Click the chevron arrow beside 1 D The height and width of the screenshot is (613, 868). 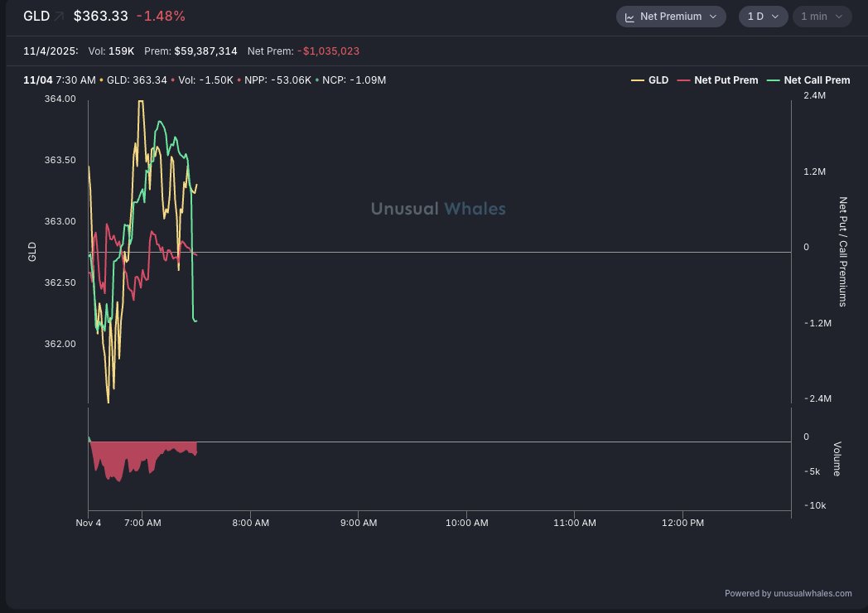774,17
